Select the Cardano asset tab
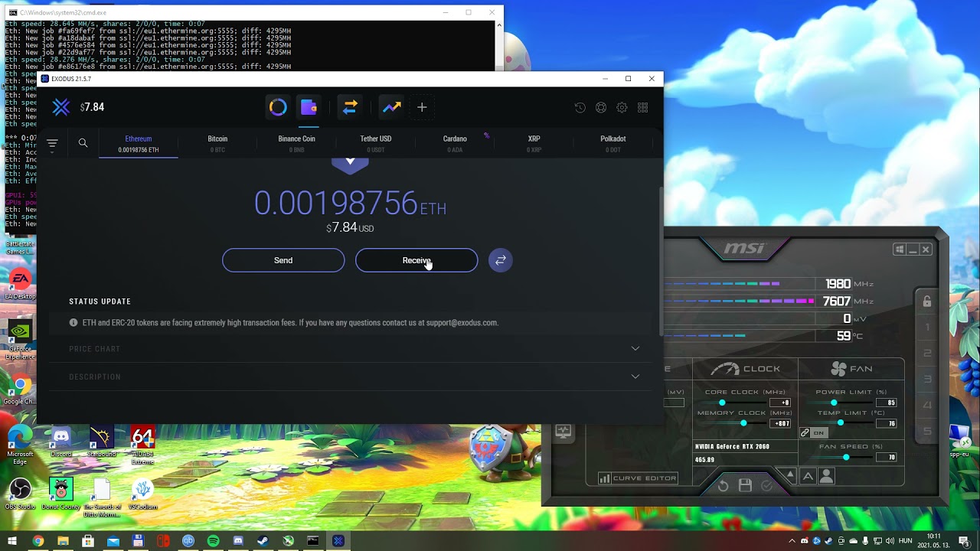 tap(455, 143)
